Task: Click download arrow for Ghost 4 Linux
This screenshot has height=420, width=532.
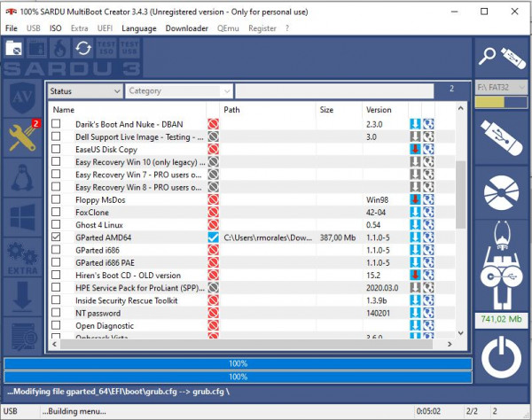Action: click(x=415, y=225)
